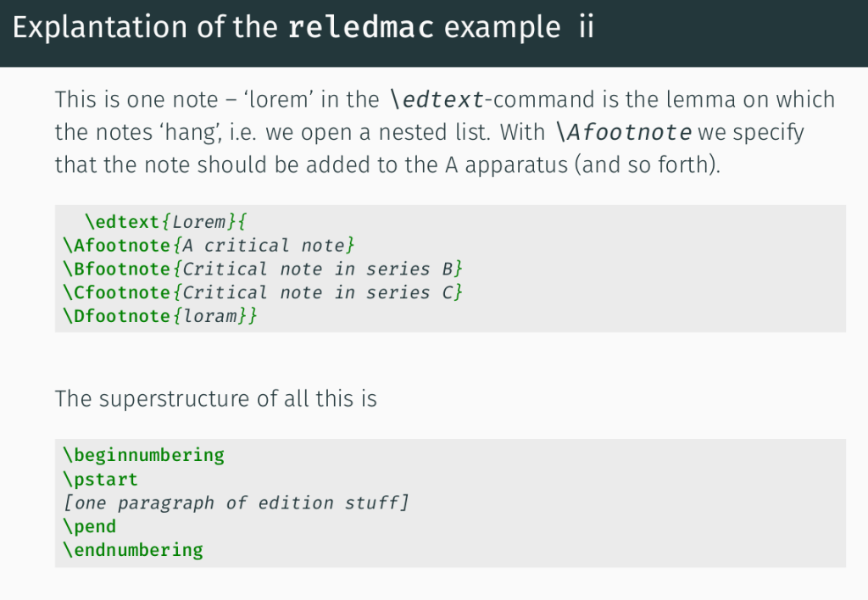Click the "\pstart" command

pos(100,480)
